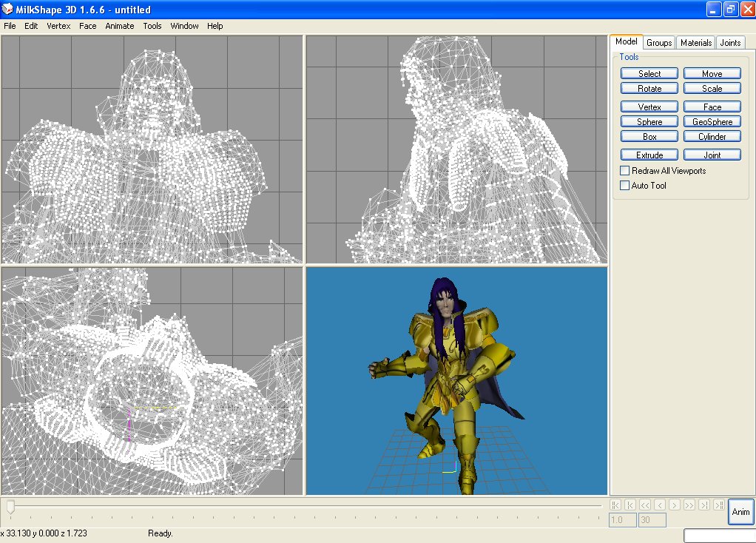Open the Edit menu
This screenshot has height=543, width=756.
[31, 26]
